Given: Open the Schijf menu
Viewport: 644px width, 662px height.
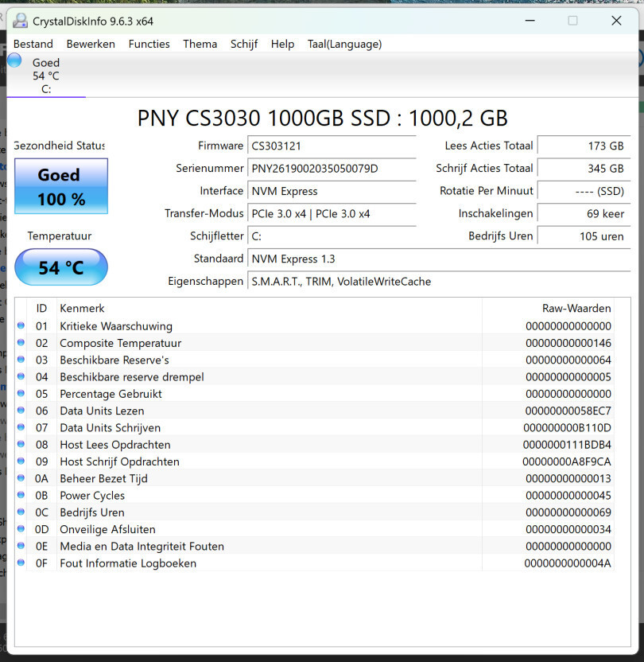Looking at the screenshot, I should tap(244, 44).
